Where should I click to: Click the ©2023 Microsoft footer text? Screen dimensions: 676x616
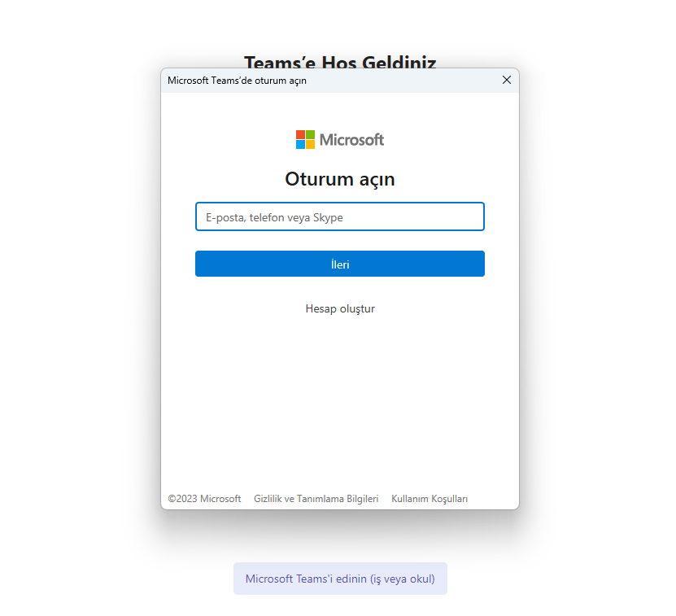point(204,499)
